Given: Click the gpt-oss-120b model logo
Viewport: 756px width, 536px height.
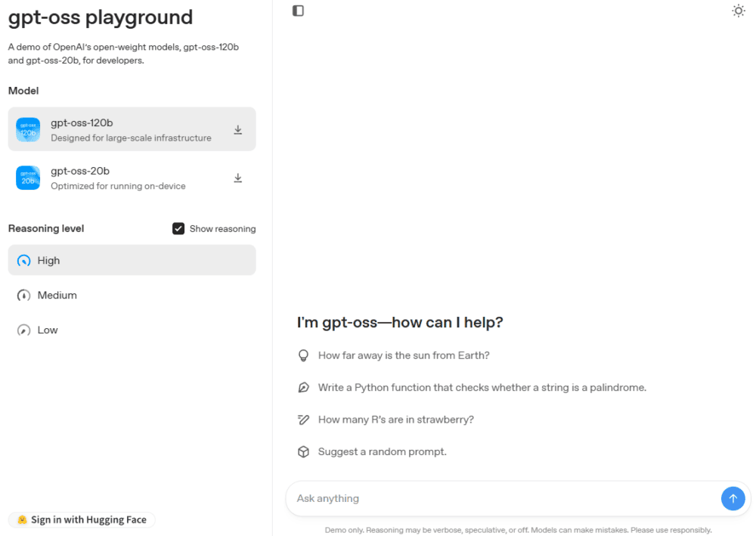Looking at the screenshot, I should pyautogui.click(x=28, y=130).
